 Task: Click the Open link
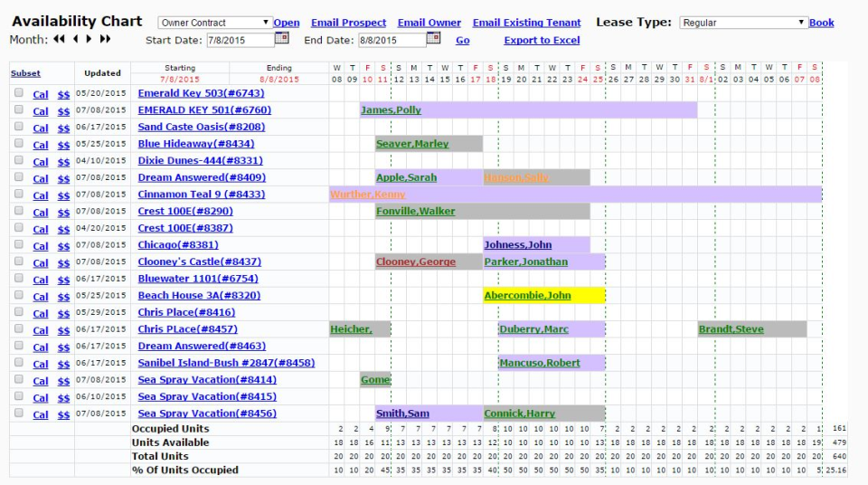point(287,23)
